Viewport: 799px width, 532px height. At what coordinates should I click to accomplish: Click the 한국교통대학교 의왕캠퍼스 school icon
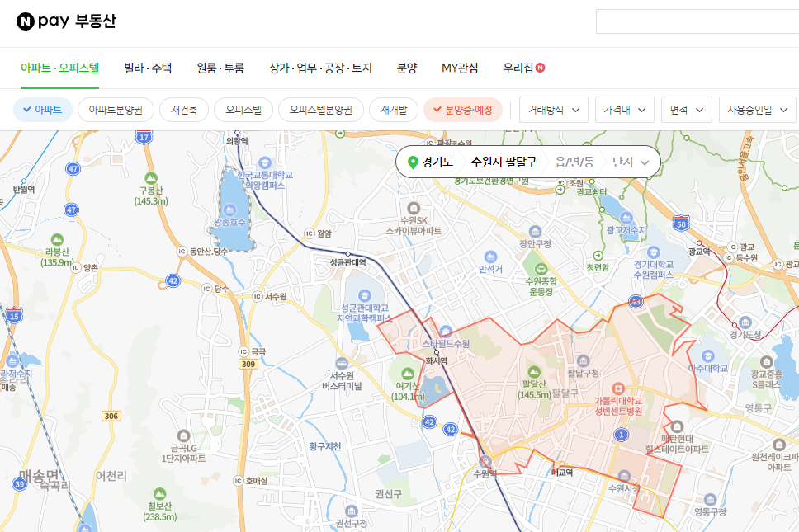pyautogui.click(x=264, y=163)
